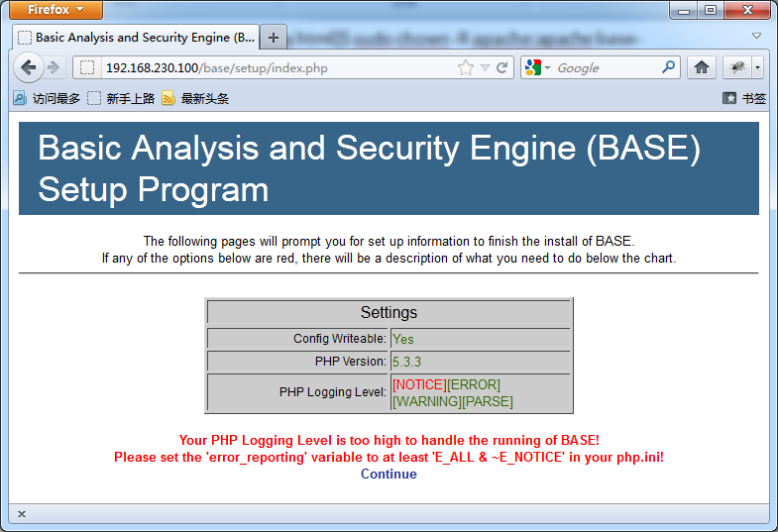Click the address bar URL field
Viewport: 778px width, 532px height.
pos(278,68)
